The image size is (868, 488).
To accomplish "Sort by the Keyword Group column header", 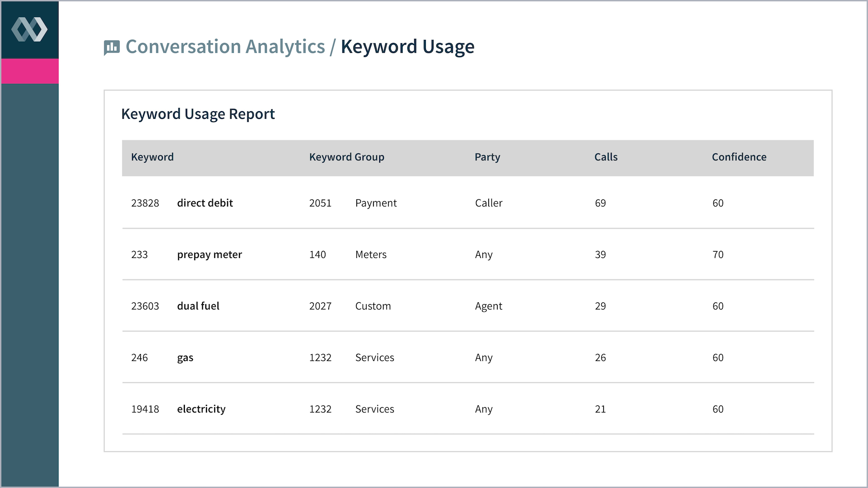I will coord(347,157).
